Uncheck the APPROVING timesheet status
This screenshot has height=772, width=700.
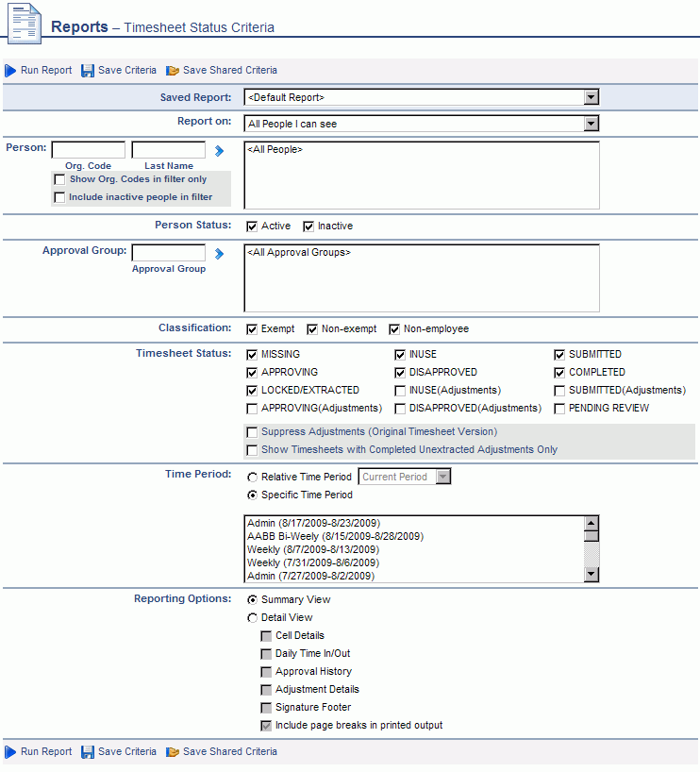252,373
